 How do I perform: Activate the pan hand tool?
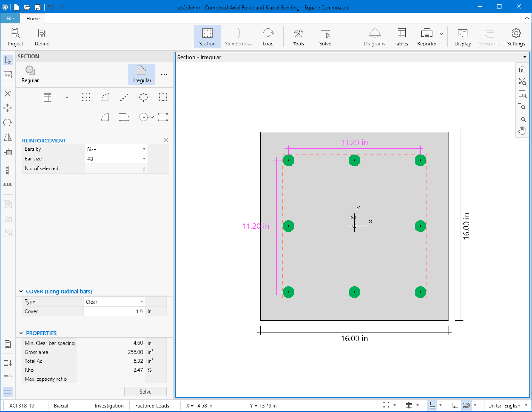522,131
